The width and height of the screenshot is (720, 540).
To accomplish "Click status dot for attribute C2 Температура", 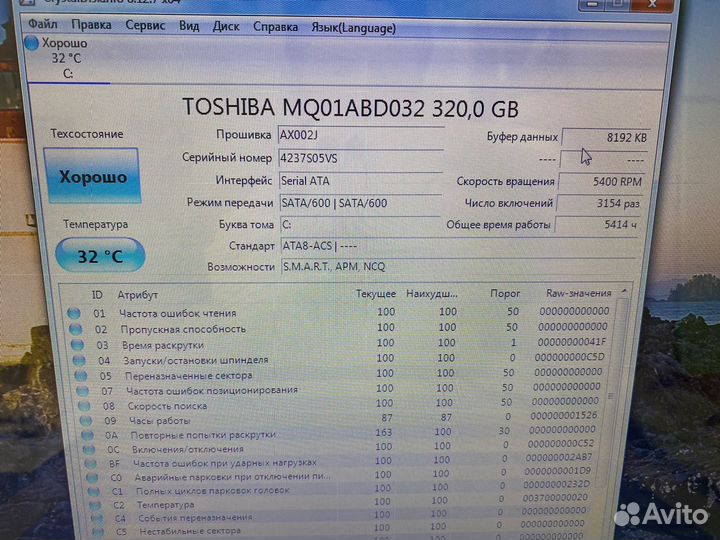I will [x=95, y=505].
